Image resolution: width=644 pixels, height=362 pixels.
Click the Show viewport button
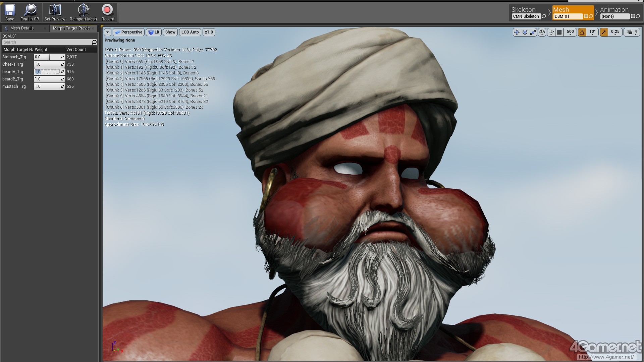pyautogui.click(x=170, y=32)
